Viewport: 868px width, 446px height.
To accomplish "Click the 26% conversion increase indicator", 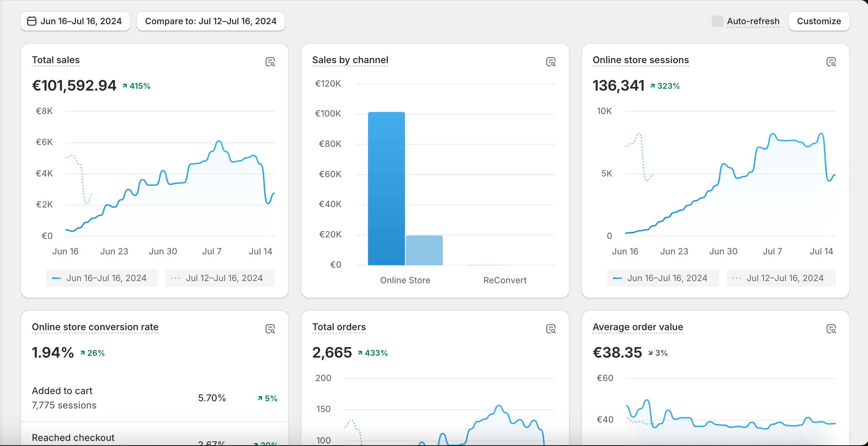I will point(92,353).
